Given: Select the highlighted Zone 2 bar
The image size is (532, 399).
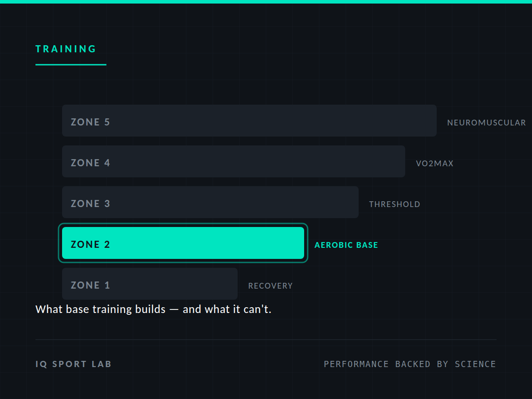Looking at the screenshot, I should 183,243.
